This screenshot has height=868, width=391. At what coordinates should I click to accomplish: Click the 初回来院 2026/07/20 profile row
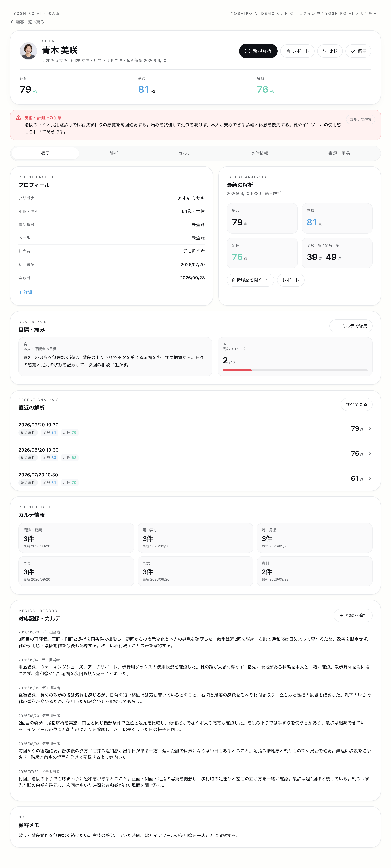tap(111, 265)
